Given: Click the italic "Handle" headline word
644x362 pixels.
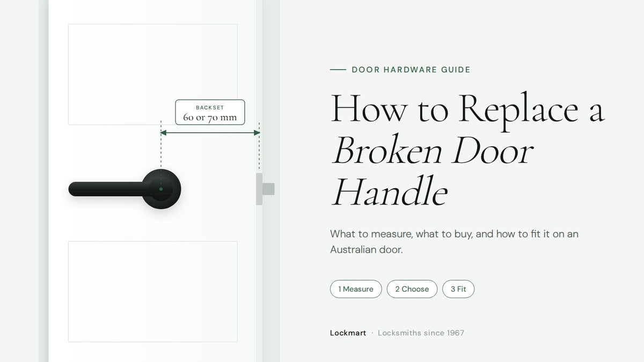Looking at the screenshot, I should point(389,193).
